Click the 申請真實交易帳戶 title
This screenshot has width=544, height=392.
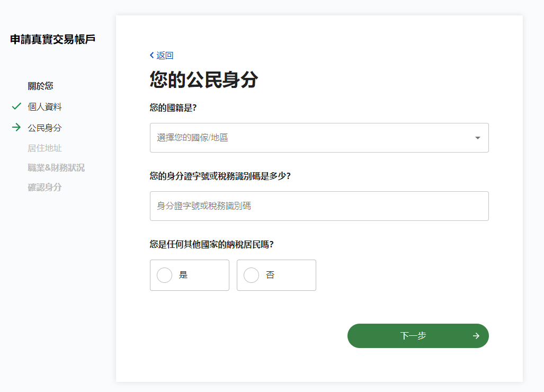click(x=53, y=40)
